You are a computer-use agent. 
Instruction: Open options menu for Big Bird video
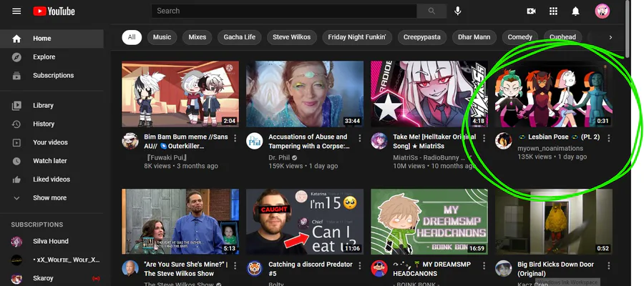[608, 266]
